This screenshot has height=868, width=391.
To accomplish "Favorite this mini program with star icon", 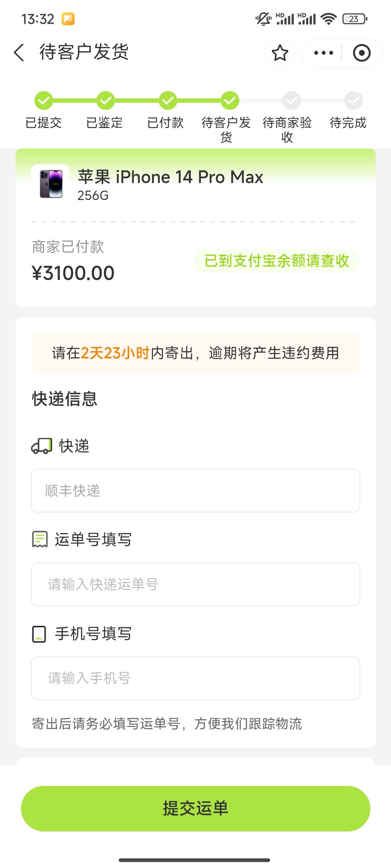I will 280,53.
